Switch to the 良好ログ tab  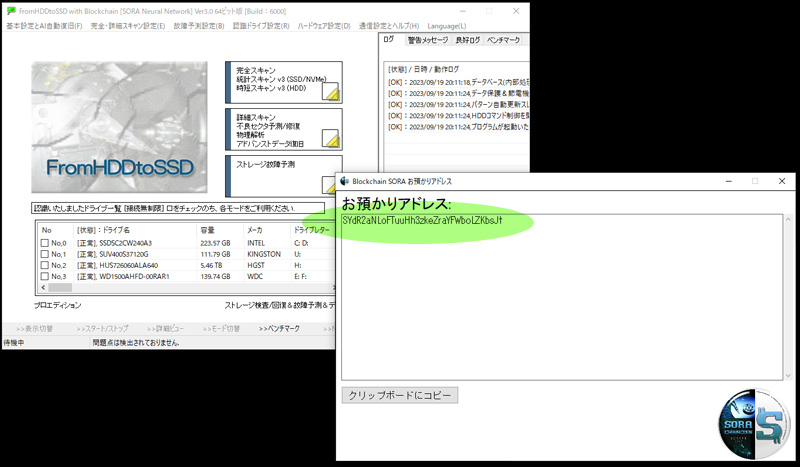tap(467, 40)
